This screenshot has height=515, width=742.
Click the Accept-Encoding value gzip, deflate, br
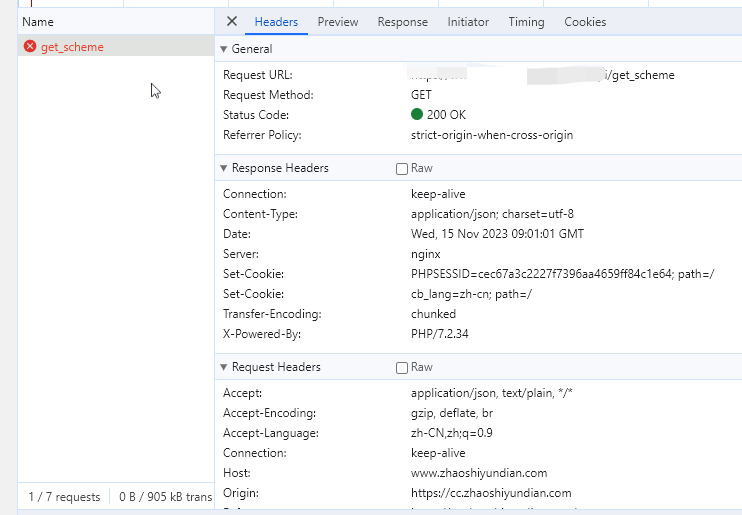(452, 413)
